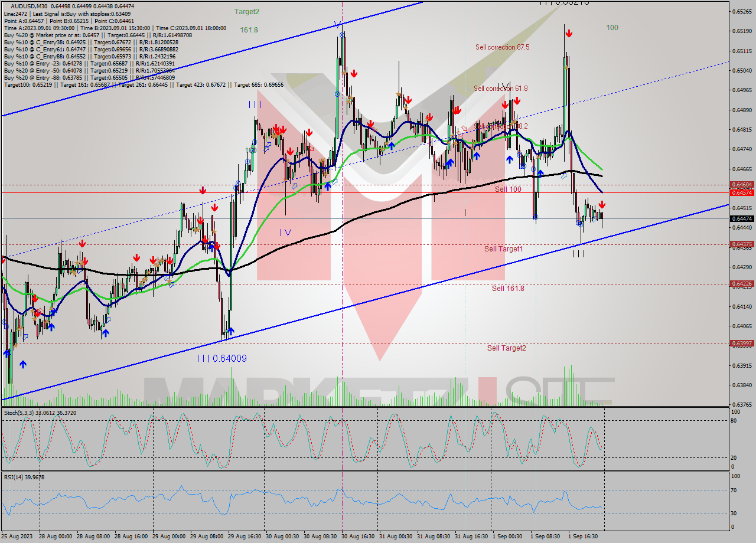Click the '30 Aug 08:30' time axis label
This screenshot has width=756, height=543.
click(321, 537)
